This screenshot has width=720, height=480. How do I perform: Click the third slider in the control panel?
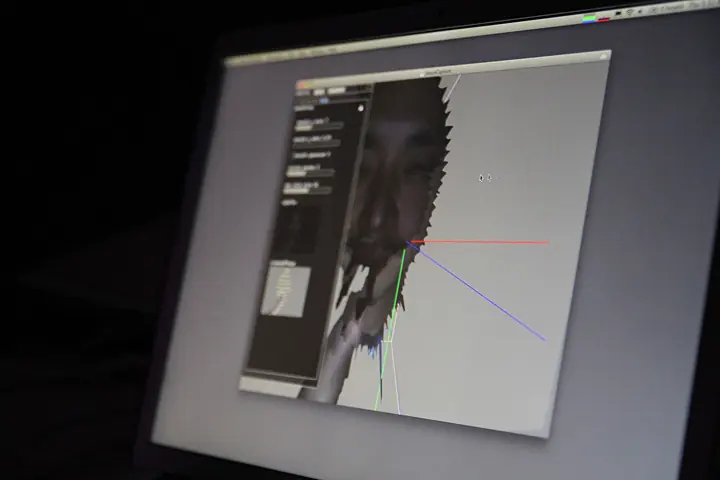[x=314, y=158]
